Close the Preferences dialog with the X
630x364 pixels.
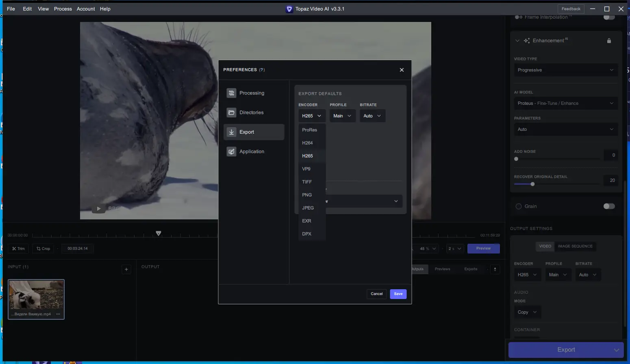[402, 70]
